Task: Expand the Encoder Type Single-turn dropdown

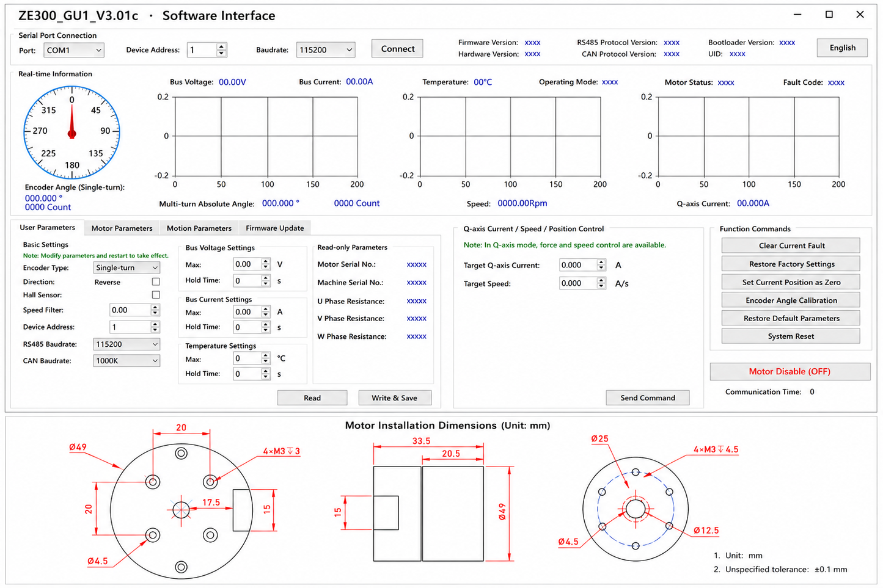Action: 126,267
